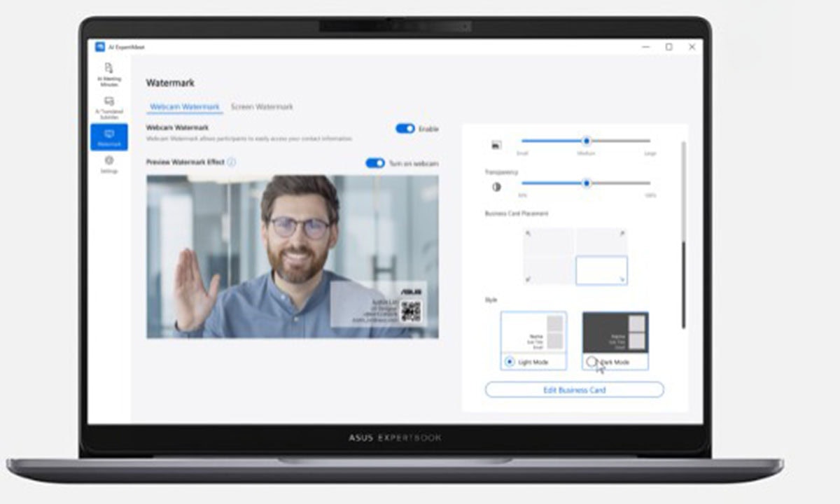Click the Edit Business Card button
The image size is (840, 504).
(574, 390)
